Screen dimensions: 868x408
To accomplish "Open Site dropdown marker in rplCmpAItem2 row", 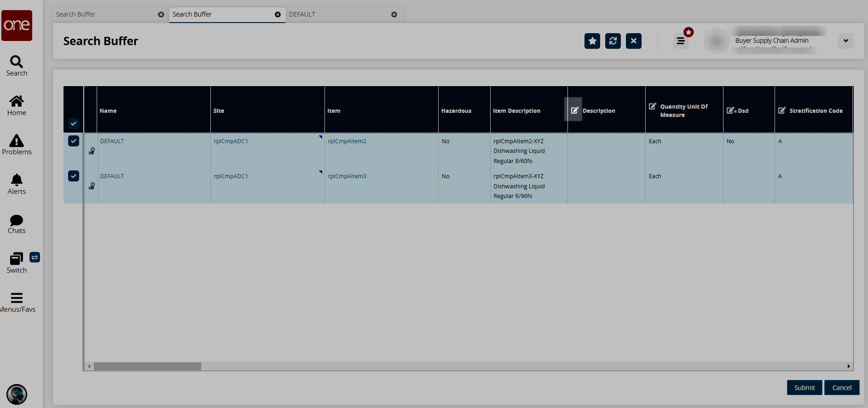I will pyautogui.click(x=320, y=137).
